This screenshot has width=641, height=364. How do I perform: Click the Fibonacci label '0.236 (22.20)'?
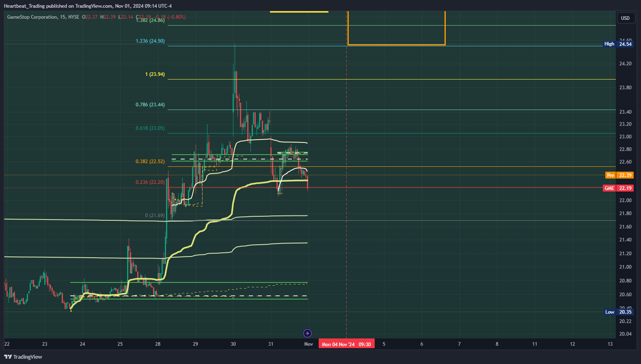click(150, 182)
